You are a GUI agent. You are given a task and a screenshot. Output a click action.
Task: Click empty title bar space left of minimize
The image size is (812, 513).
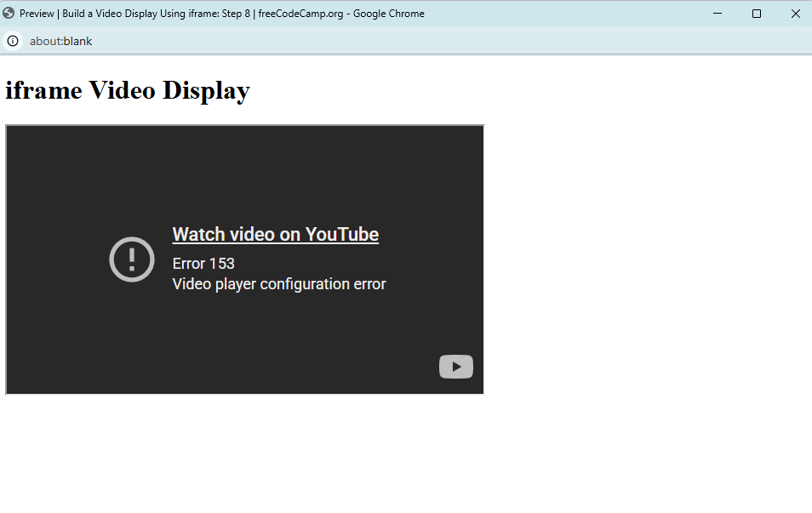coord(579,14)
